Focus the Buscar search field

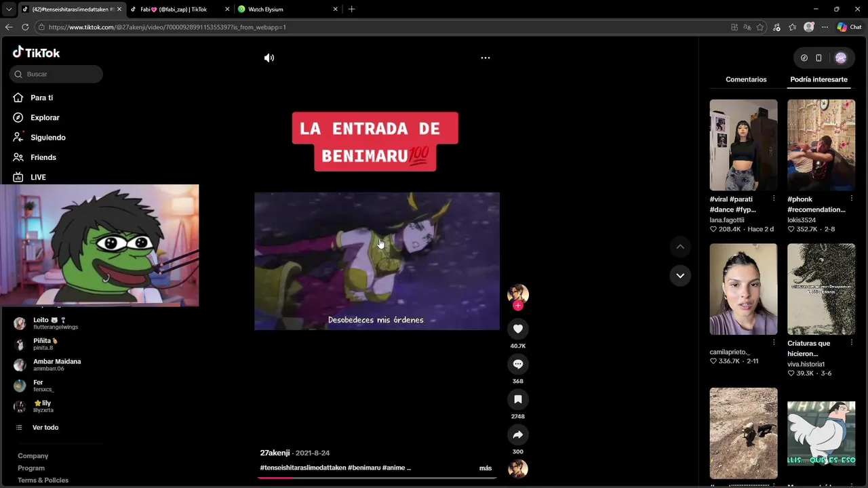(x=56, y=74)
